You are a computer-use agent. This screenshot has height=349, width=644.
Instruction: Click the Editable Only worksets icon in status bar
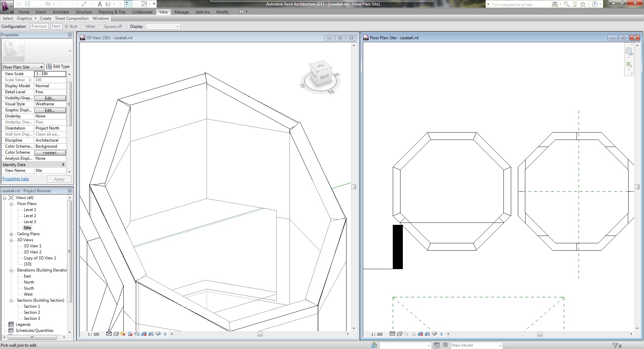[x=374, y=345]
